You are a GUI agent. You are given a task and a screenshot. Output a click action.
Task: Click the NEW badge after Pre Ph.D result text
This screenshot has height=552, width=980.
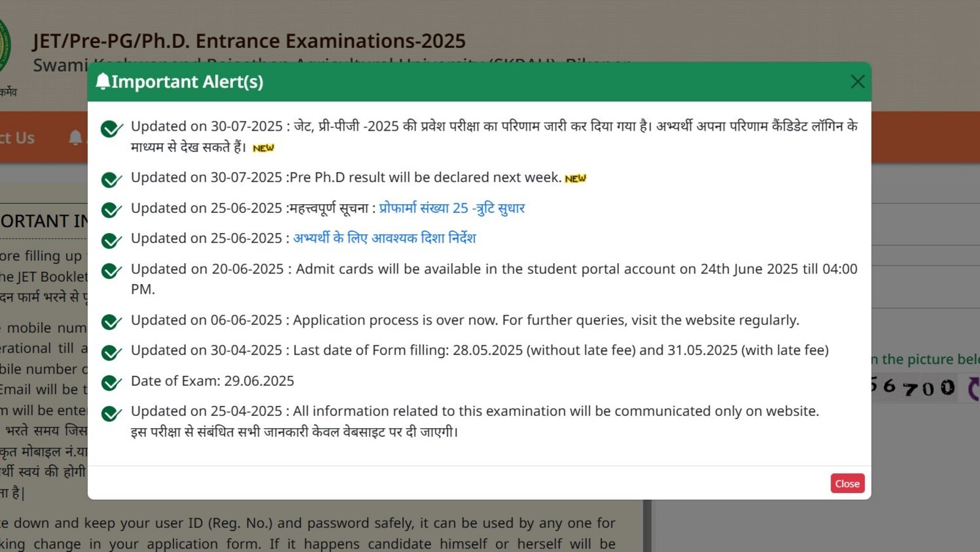pos(575,178)
